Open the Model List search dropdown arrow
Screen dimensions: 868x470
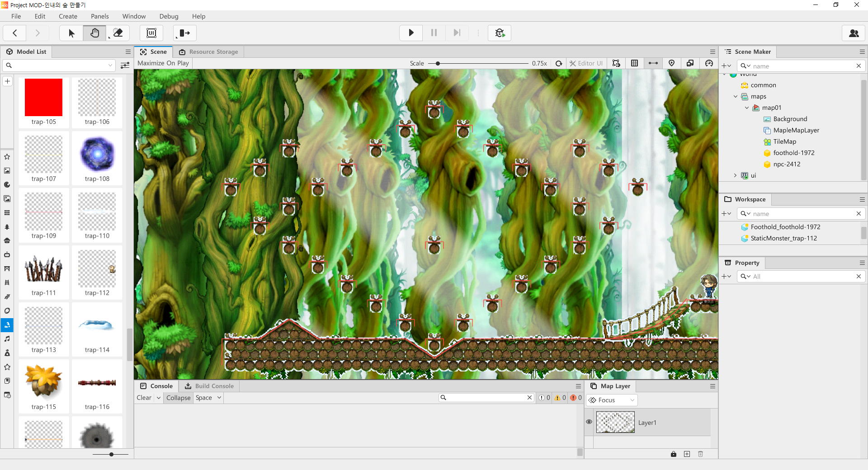click(110, 66)
